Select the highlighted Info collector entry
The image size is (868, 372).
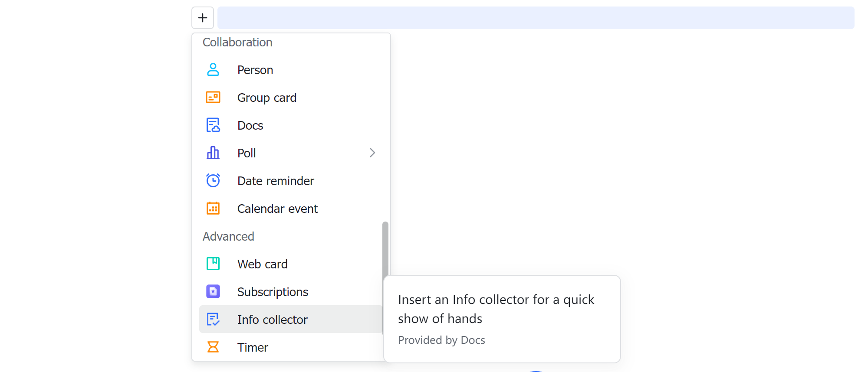coord(272,319)
